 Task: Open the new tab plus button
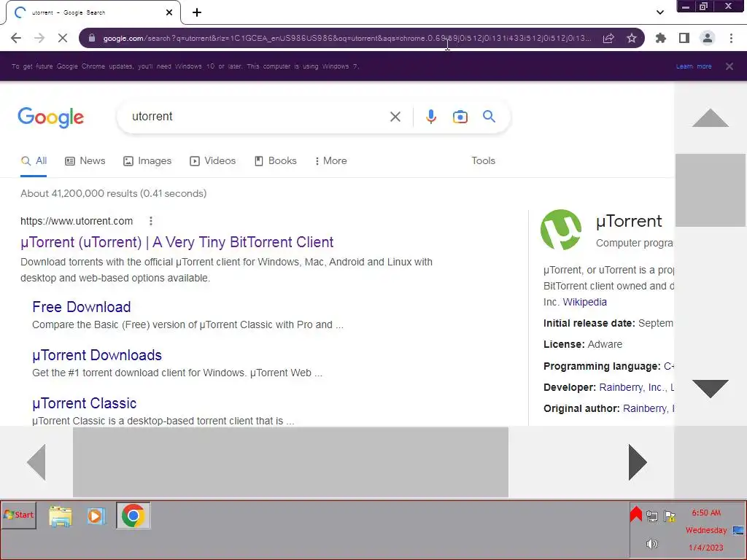197,12
